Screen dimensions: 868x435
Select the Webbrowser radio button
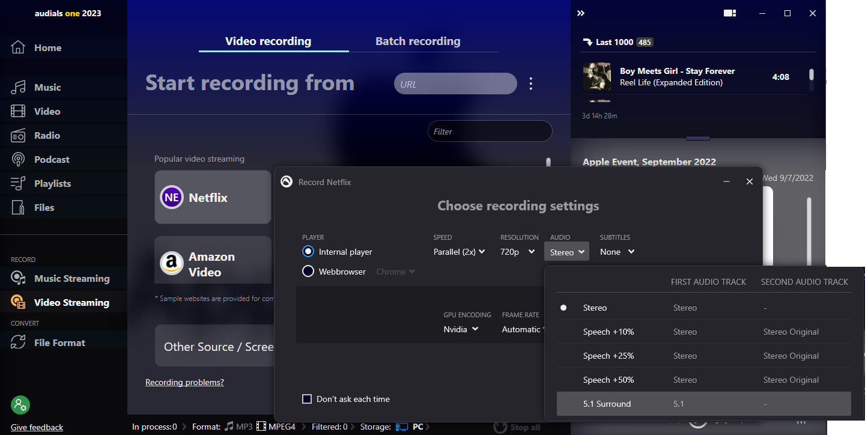point(308,272)
